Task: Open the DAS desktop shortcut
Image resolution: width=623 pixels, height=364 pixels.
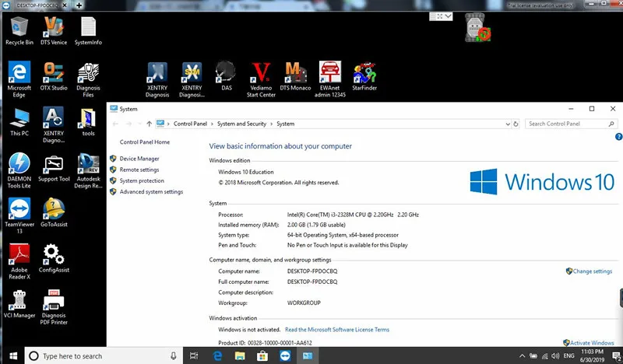Action: coord(226,76)
